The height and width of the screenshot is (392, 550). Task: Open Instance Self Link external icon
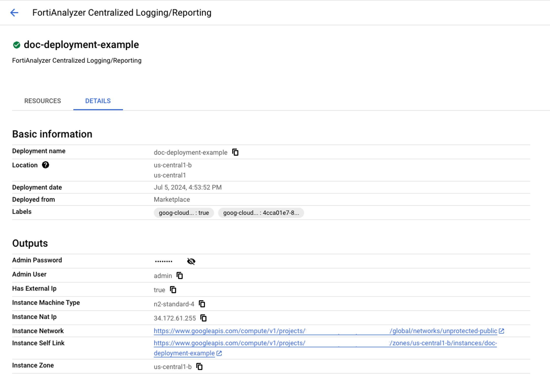[x=218, y=353]
